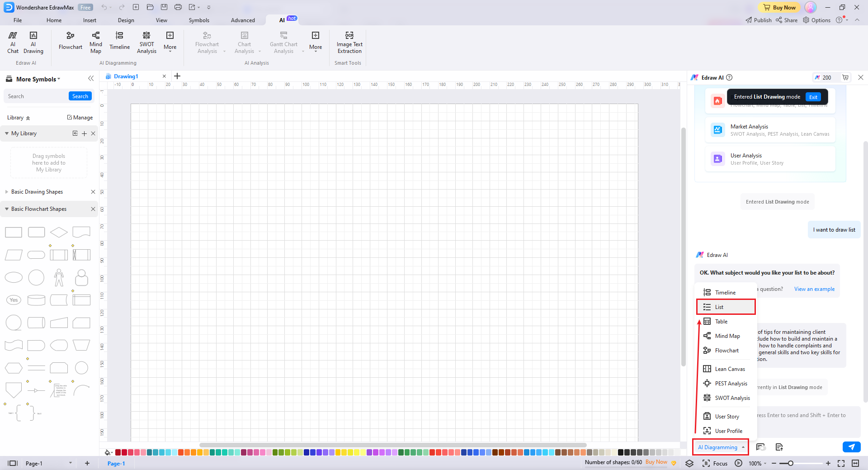
Task: Send the AI message with paper plane
Action: 852,447
